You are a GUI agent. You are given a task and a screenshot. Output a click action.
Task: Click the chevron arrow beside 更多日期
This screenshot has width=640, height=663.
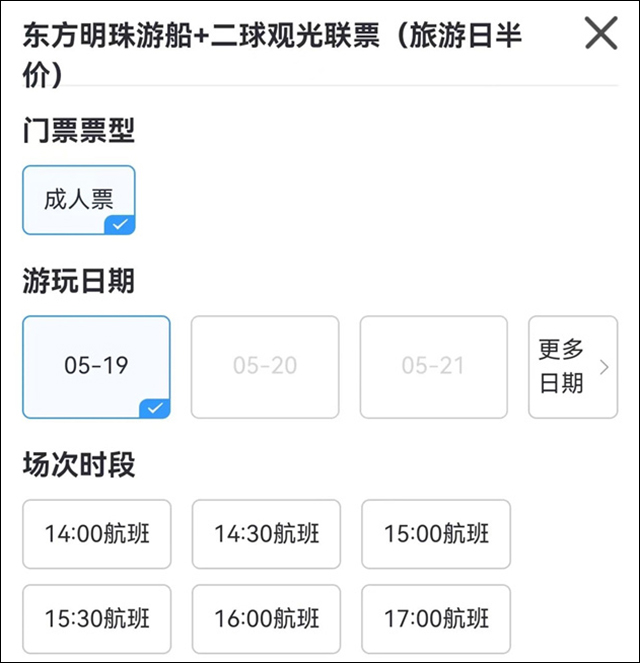click(x=603, y=367)
